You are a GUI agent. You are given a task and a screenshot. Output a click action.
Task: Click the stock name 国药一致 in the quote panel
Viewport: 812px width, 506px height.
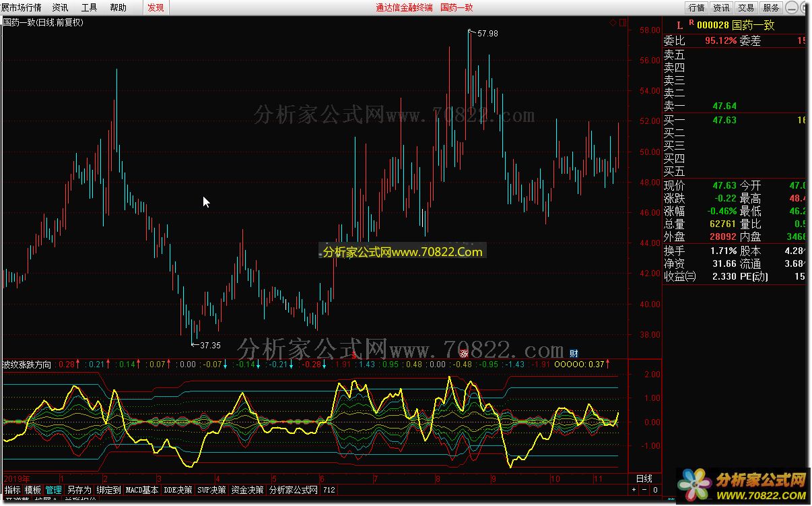pyautogui.click(x=753, y=25)
